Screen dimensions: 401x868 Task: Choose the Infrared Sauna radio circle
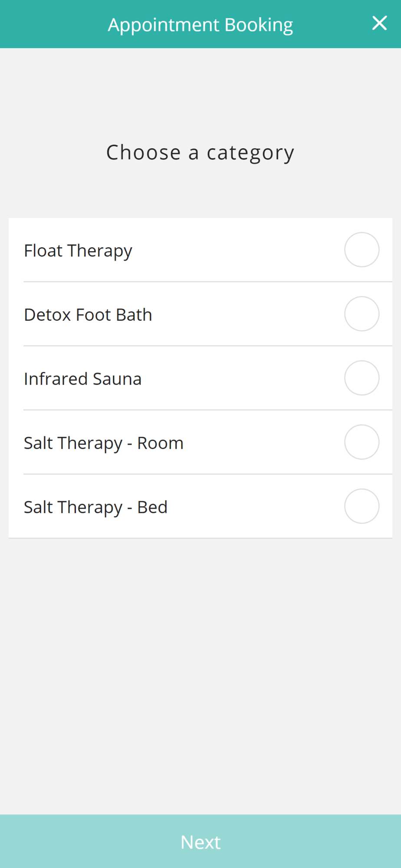coord(362,378)
